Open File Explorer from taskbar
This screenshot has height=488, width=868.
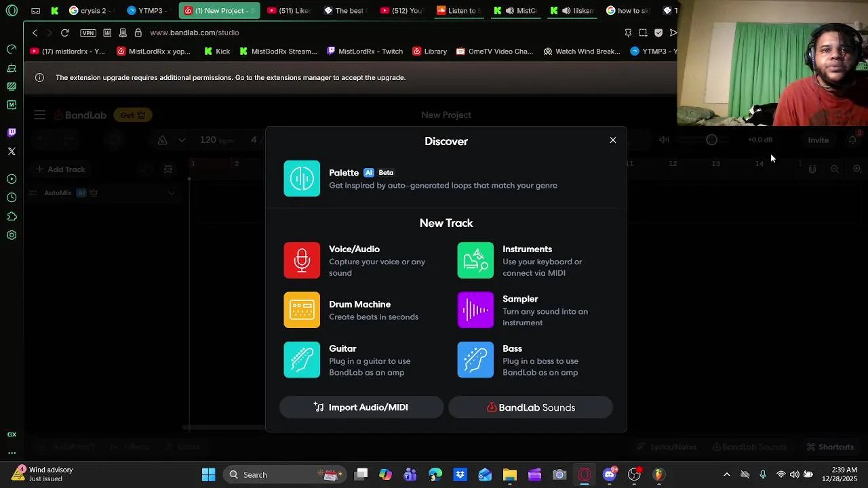[x=509, y=474]
